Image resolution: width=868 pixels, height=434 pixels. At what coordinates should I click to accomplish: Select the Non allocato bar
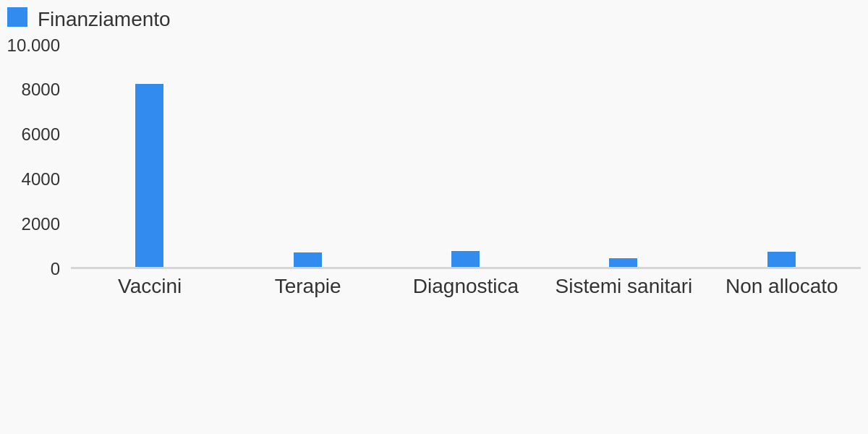(x=781, y=260)
